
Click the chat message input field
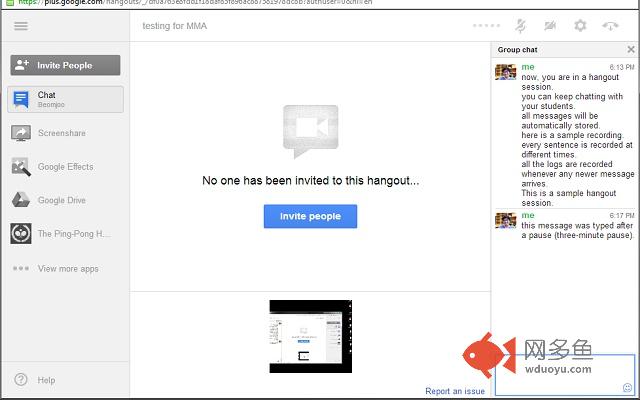pos(565,375)
